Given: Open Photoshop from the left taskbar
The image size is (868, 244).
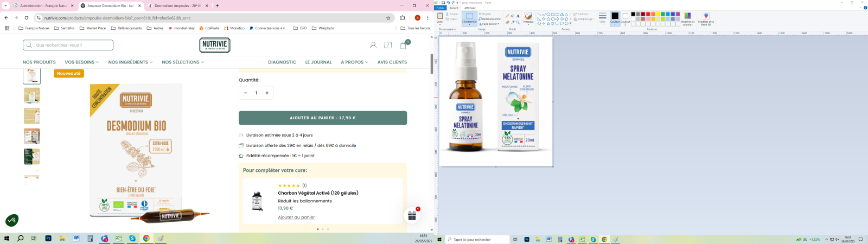Looking at the screenshot, I should [x=48, y=239].
